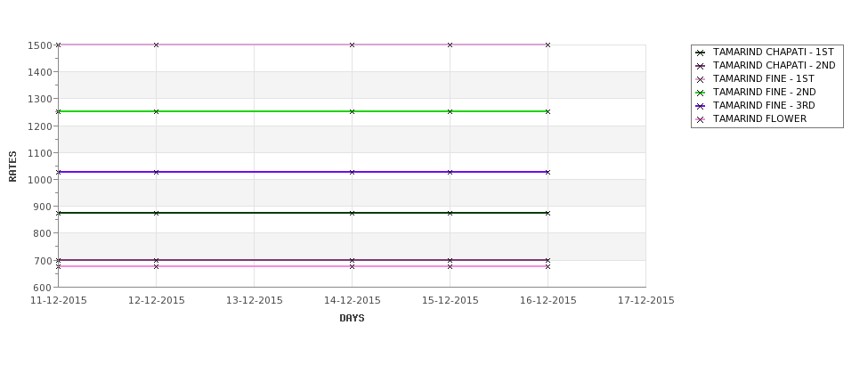Click the DAYS axis title

(352, 319)
